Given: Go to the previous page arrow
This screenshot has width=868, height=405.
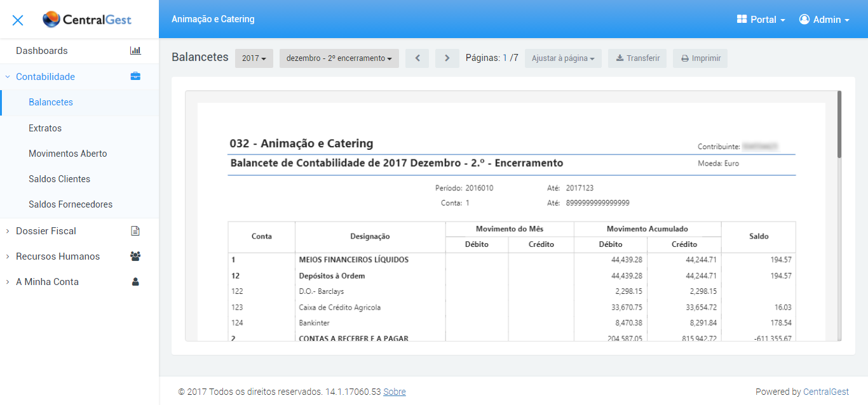Looking at the screenshot, I should coord(417,58).
